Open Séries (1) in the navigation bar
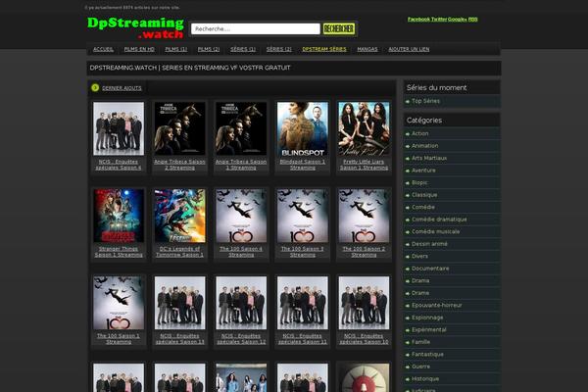 pos(243,49)
